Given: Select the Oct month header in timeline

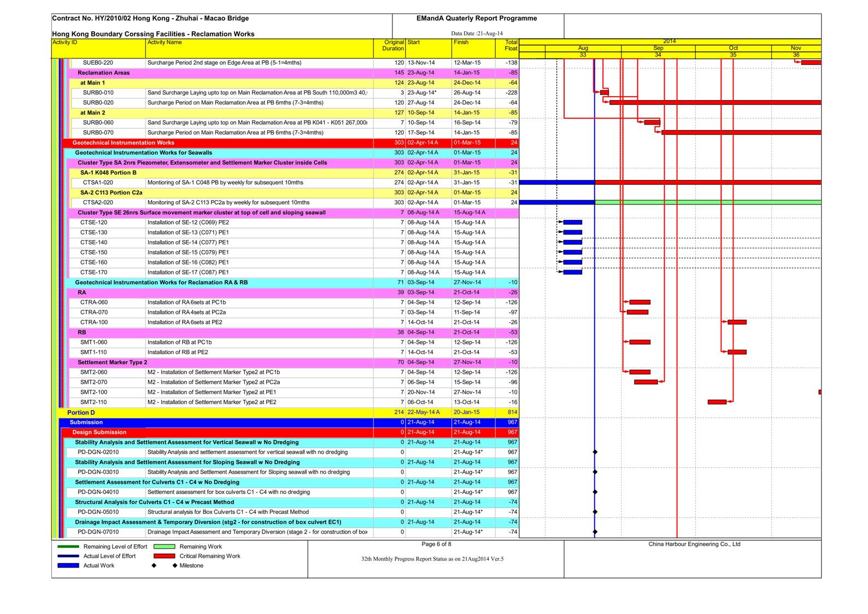Looking at the screenshot, I should (733, 48).
